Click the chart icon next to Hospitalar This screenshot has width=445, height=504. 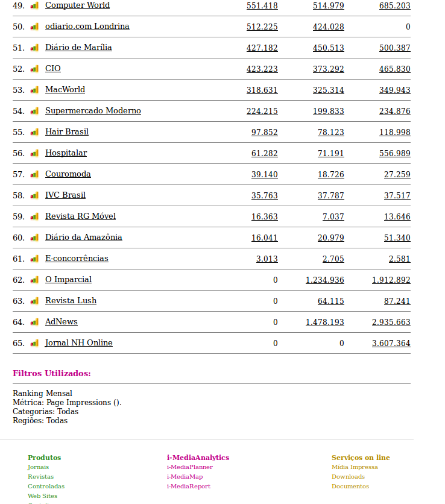click(x=34, y=153)
